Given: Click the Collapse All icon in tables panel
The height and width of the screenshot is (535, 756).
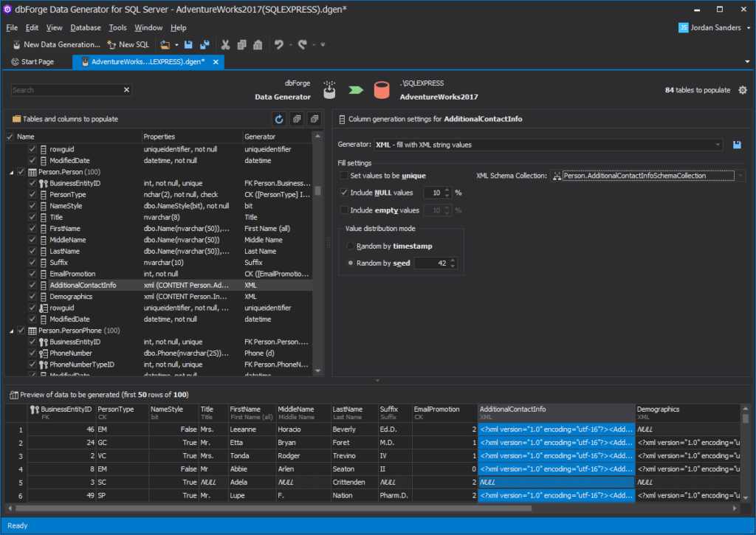Looking at the screenshot, I should (315, 119).
